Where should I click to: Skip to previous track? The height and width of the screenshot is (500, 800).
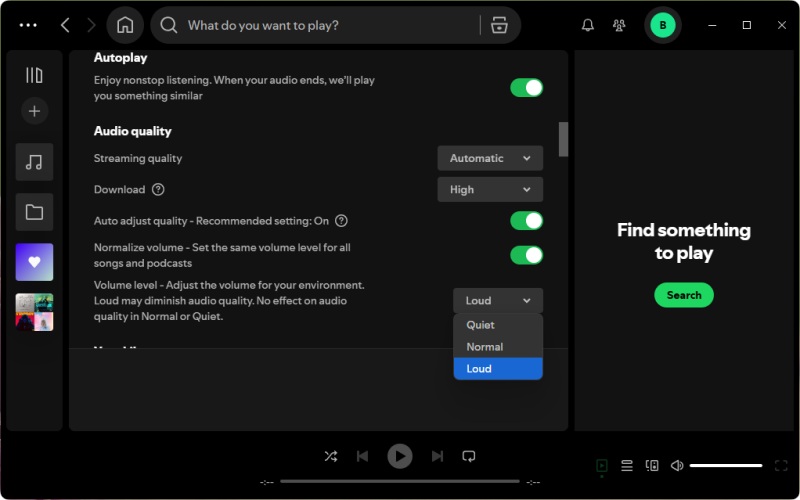pos(362,456)
